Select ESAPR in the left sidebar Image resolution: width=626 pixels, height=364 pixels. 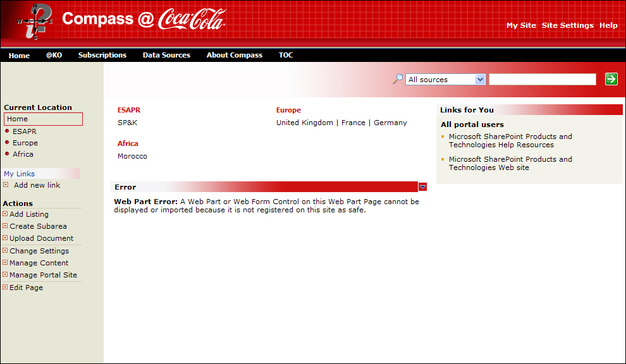(25, 131)
